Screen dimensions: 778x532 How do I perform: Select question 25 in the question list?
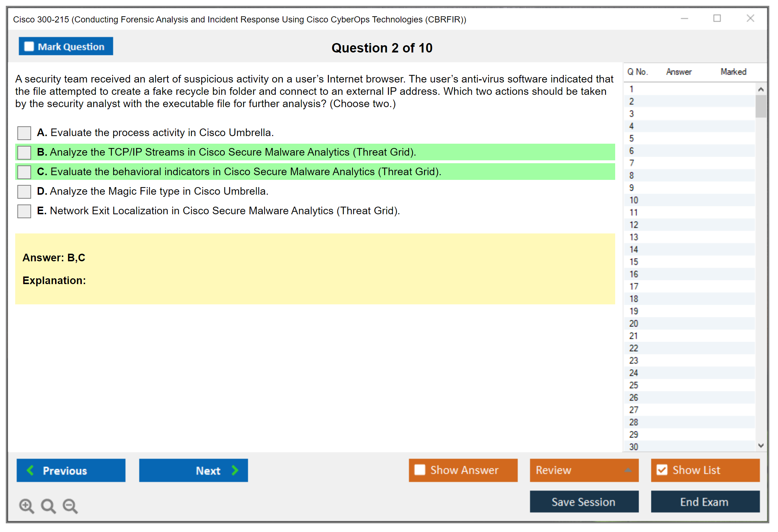(x=634, y=385)
